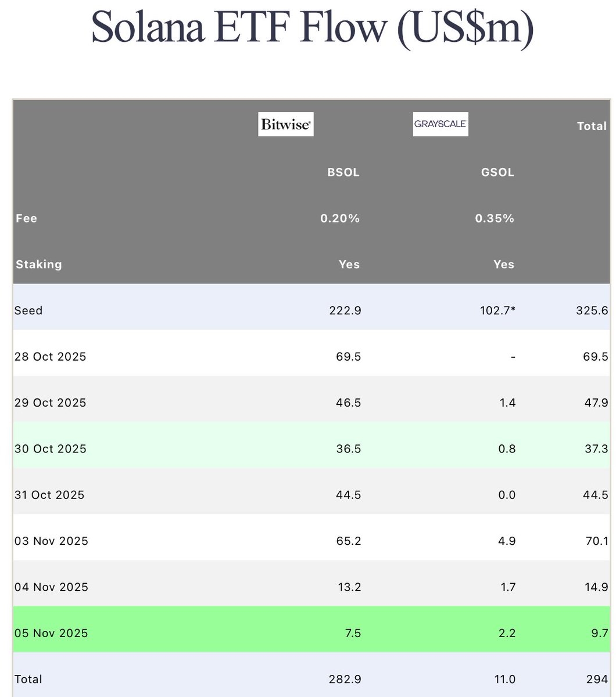Click the Bitwise logo
The width and height of the screenshot is (616, 697).
pyautogui.click(x=286, y=124)
